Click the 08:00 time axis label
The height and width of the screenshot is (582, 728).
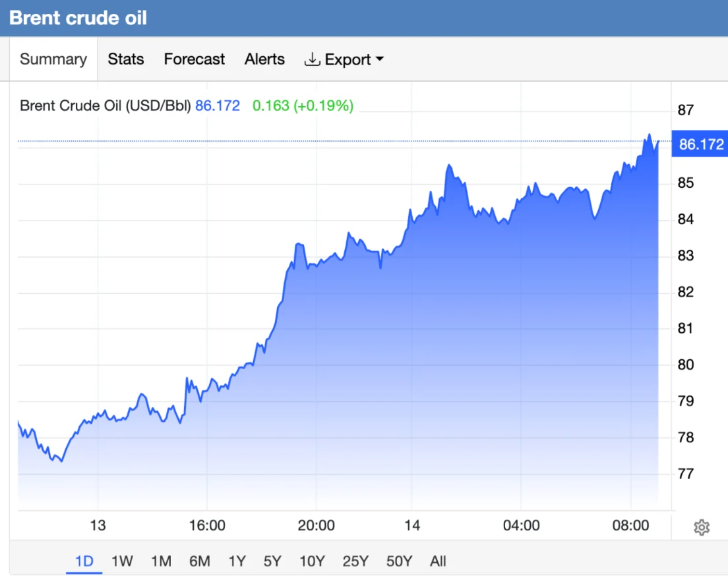tap(630, 525)
